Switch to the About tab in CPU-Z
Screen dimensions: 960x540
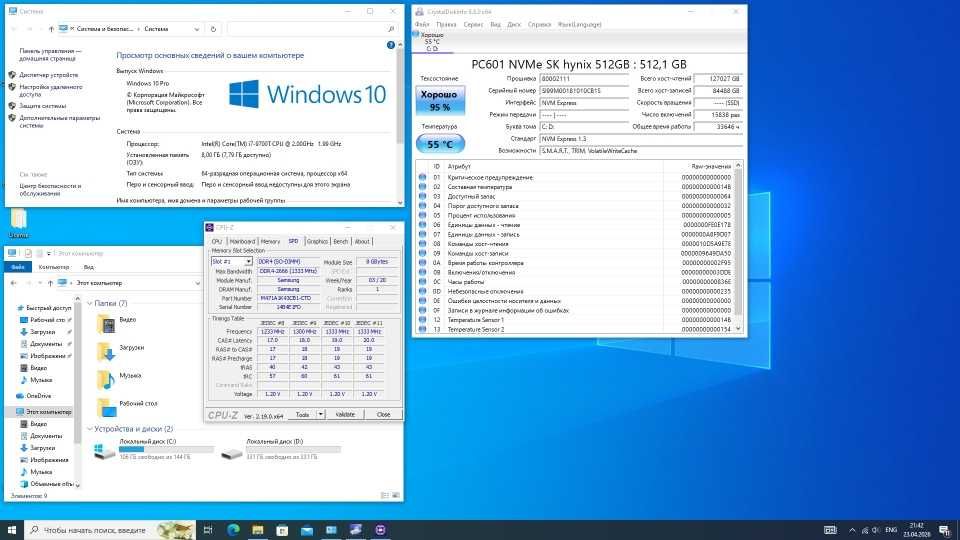click(x=362, y=241)
